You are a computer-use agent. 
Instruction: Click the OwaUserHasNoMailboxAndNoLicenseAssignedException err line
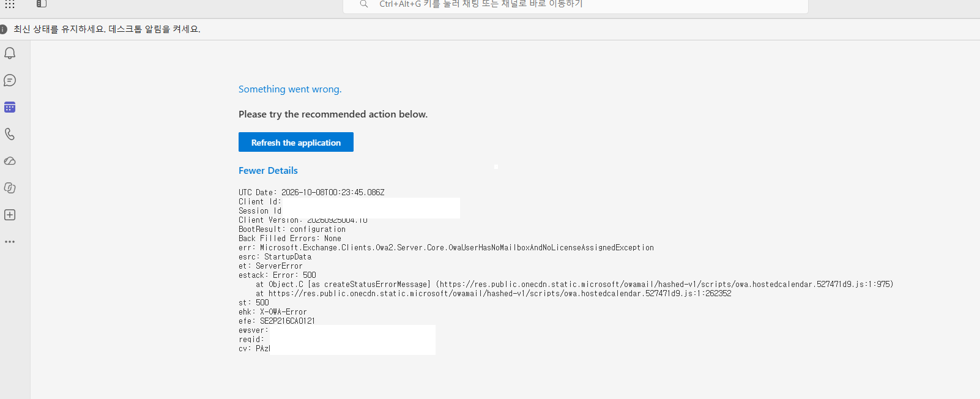(446, 248)
